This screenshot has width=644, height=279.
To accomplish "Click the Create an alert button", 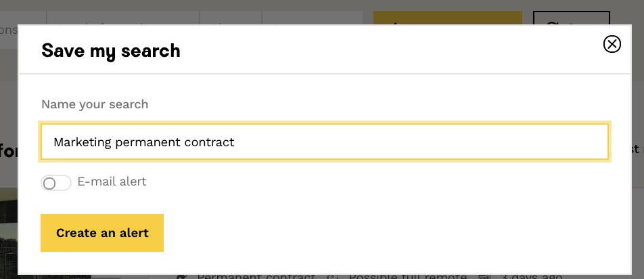I will pos(102,233).
